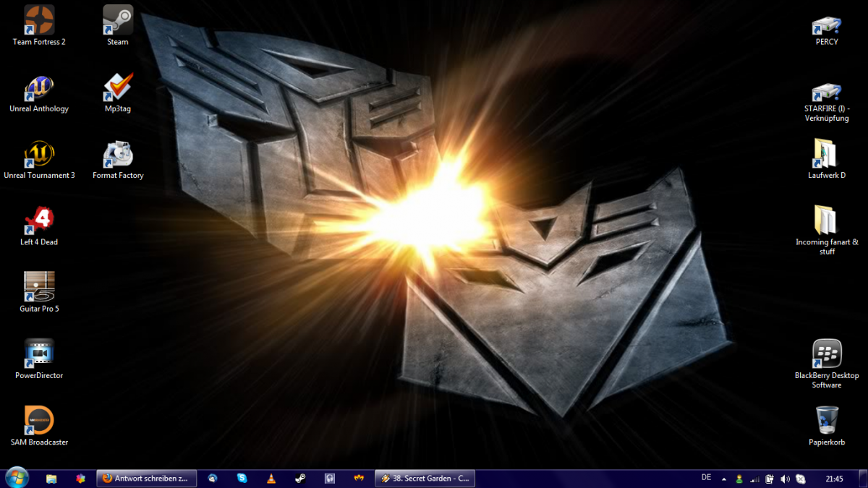Launch VLC media player from taskbar
Screen dimensions: 868x488
(271, 479)
